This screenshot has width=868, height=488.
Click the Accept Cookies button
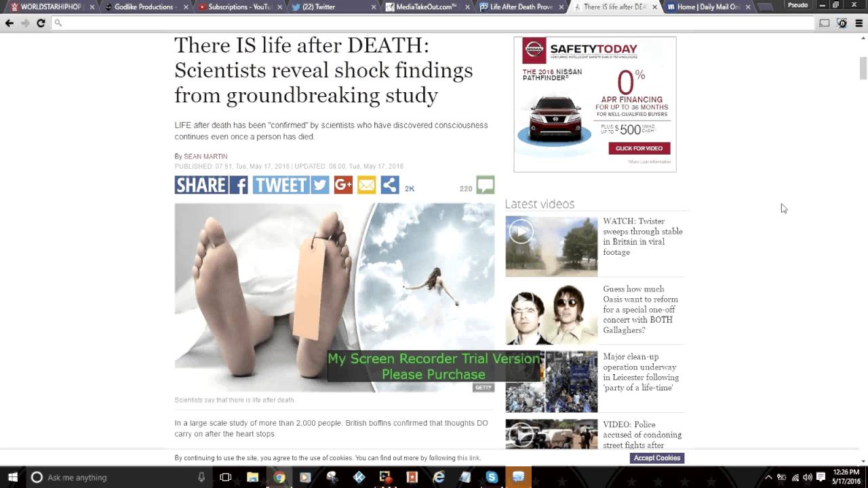click(657, 458)
